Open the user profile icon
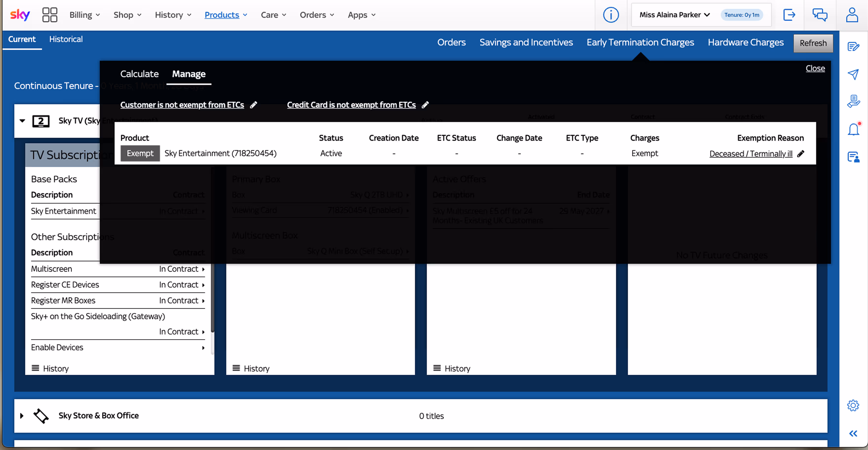The width and height of the screenshot is (868, 450). pyautogui.click(x=852, y=15)
